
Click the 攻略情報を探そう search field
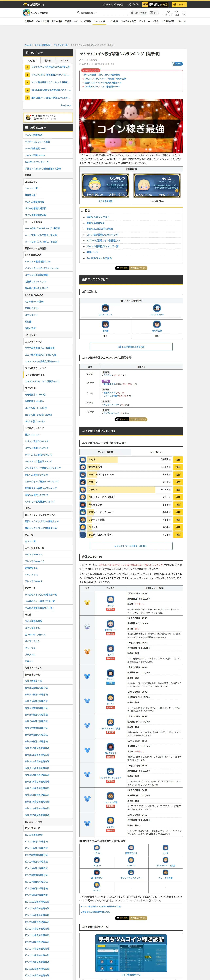coord(101,13)
